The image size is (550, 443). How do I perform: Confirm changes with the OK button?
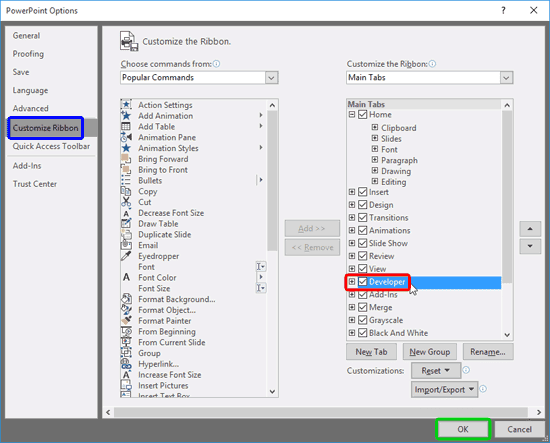click(463, 429)
